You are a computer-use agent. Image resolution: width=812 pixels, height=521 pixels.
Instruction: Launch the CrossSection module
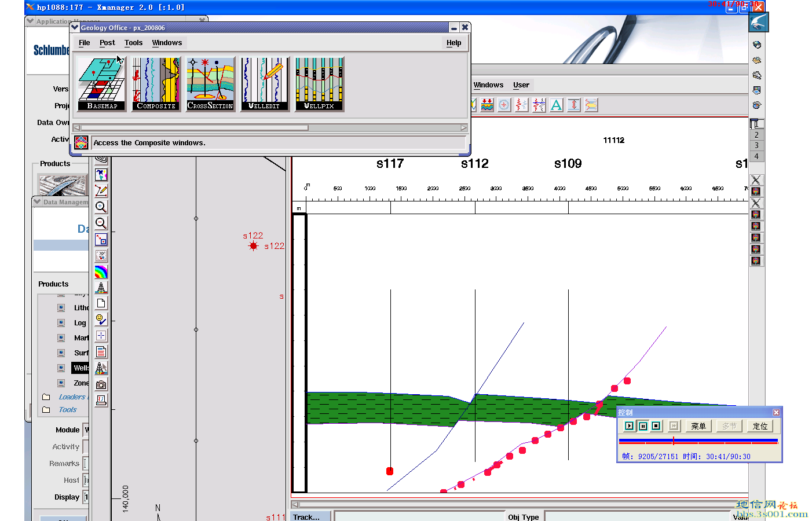[210, 84]
